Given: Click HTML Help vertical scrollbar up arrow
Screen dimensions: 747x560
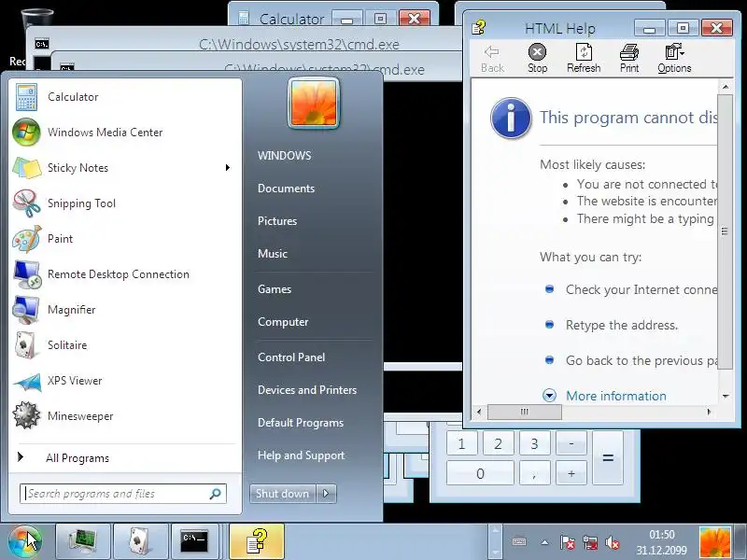Looking at the screenshot, I should [726, 86].
